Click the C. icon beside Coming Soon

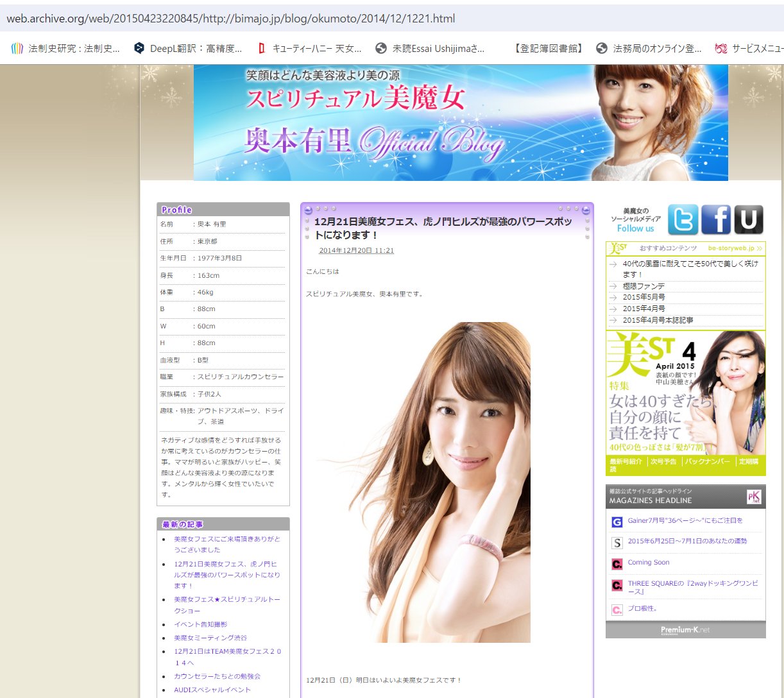pos(617,564)
